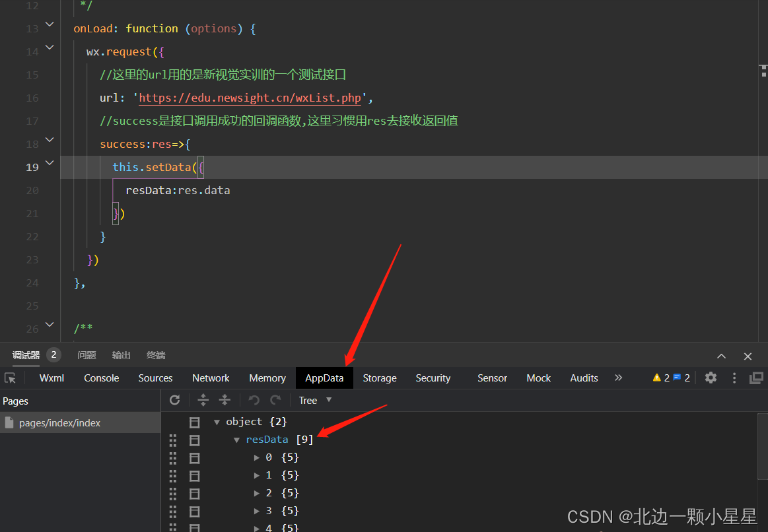The width and height of the screenshot is (768, 532).
Task: Switch to the Network tab
Action: click(x=211, y=378)
